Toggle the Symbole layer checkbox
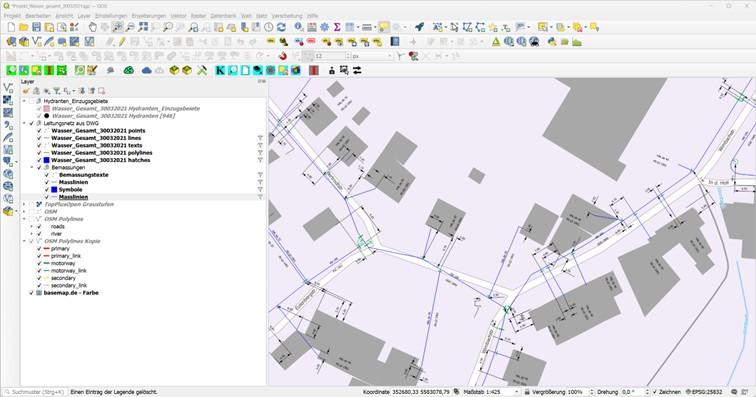Viewport: 756px width, 397px height. [47, 190]
